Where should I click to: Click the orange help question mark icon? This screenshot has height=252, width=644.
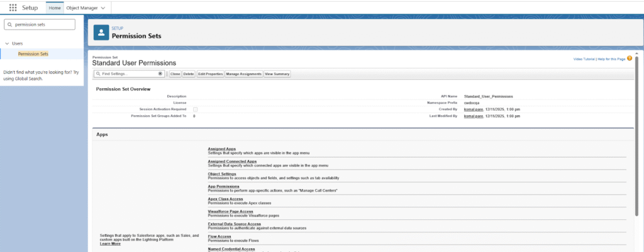click(629, 58)
